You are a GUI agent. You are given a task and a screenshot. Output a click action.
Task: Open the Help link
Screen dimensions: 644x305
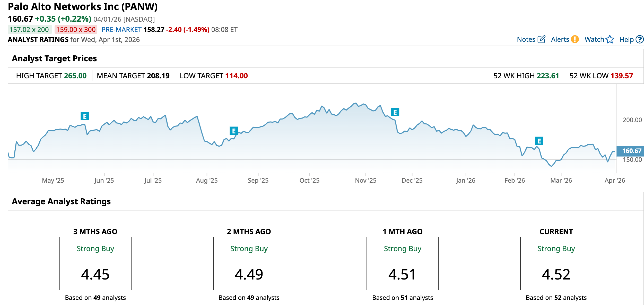[626, 40]
